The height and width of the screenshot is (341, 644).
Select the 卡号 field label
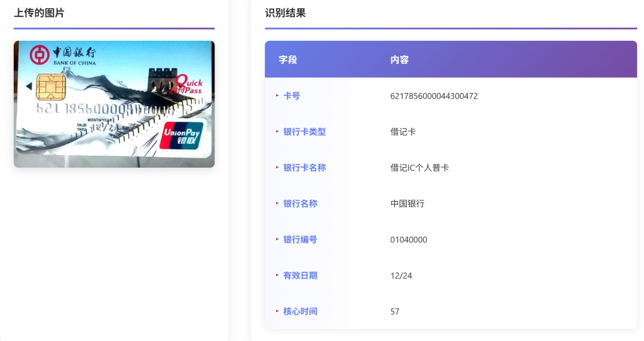pyautogui.click(x=292, y=96)
